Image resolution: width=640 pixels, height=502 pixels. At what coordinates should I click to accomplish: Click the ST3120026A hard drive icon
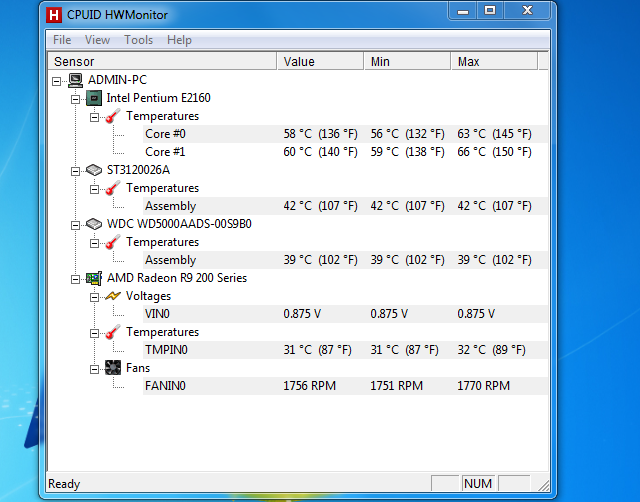point(93,170)
